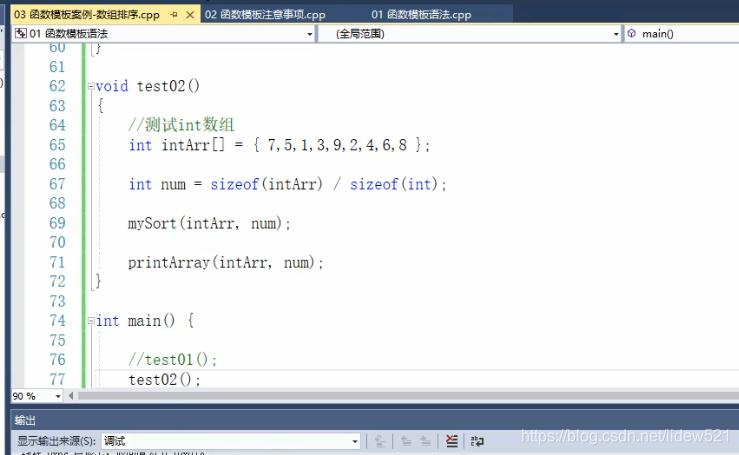Click the 输出 panel title

pos(25,420)
